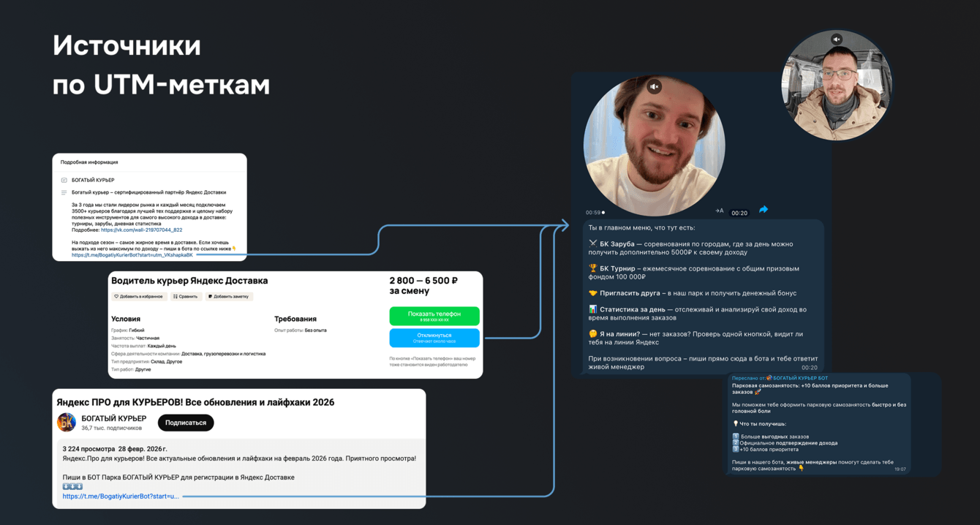980x525 pixels.
Task: Click the Подробная информация header in VK card
Action: point(89,162)
